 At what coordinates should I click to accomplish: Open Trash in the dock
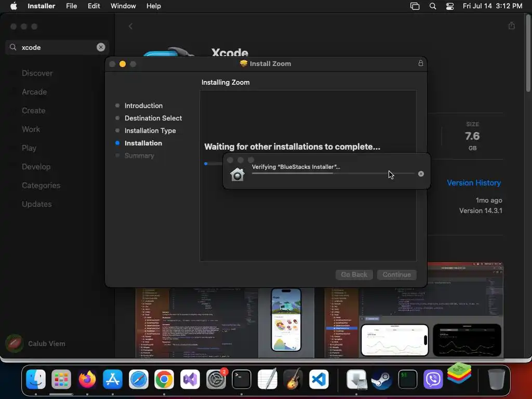click(496, 379)
